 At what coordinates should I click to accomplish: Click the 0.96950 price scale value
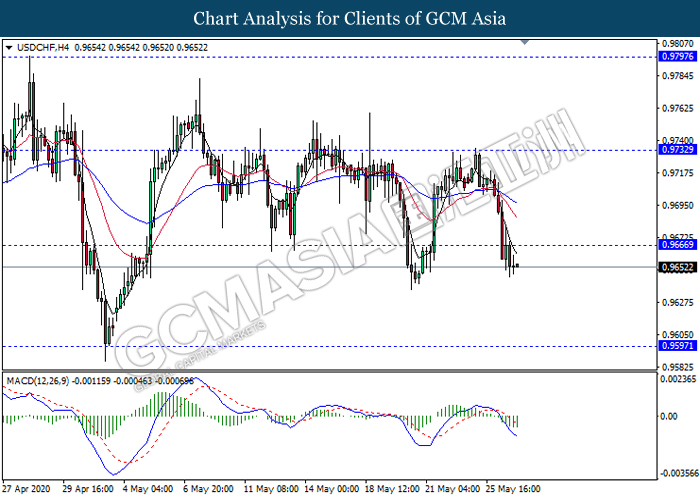click(x=678, y=205)
